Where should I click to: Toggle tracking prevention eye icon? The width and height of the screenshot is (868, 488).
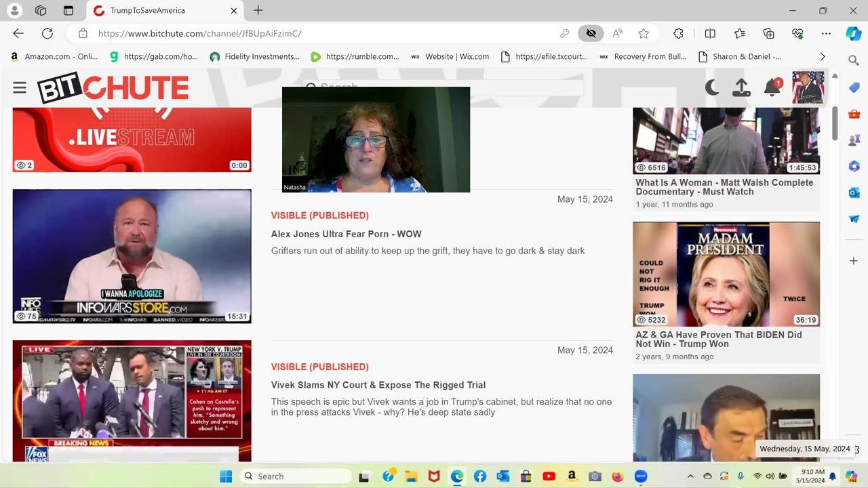click(x=591, y=33)
